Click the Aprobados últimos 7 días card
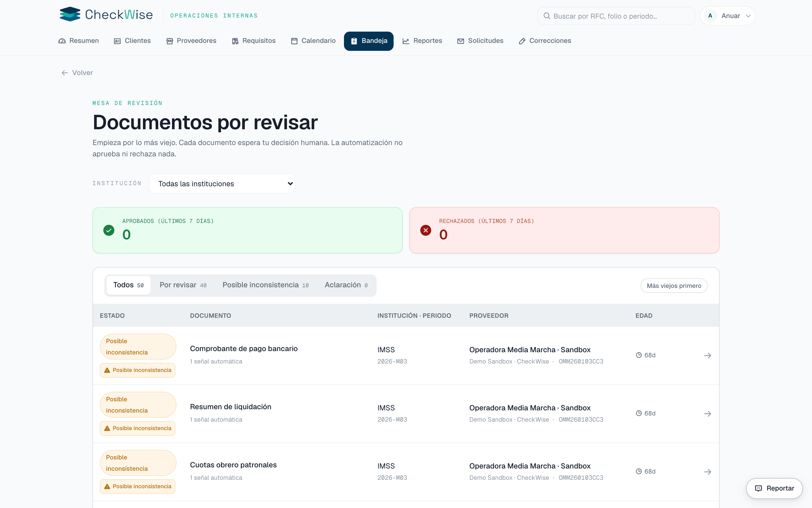The width and height of the screenshot is (812, 508). tap(248, 230)
